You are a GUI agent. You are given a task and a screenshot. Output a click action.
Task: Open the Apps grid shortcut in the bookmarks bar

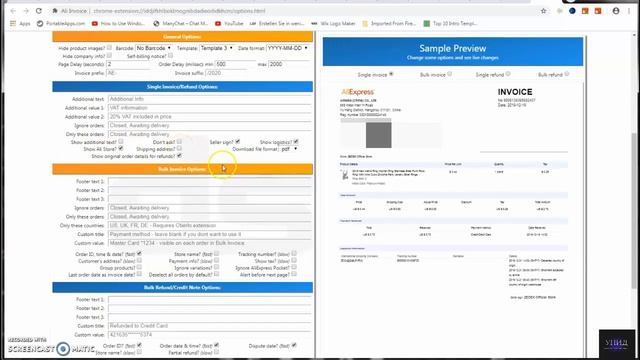tap(20, 24)
